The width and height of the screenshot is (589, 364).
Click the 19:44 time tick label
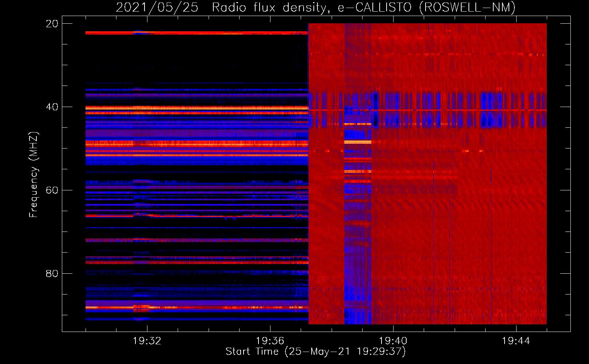click(516, 341)
